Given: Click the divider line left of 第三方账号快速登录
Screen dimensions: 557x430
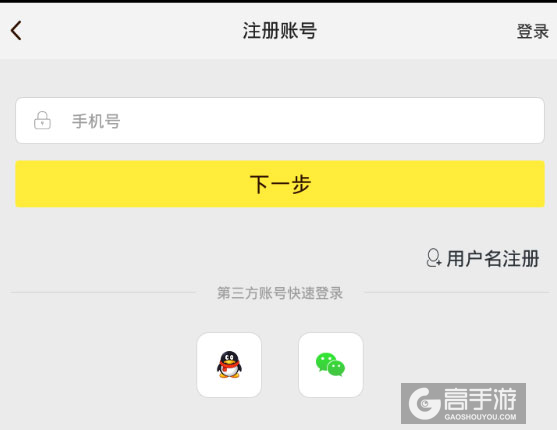Looking at the screenshot, I should [x=103, y=292].
